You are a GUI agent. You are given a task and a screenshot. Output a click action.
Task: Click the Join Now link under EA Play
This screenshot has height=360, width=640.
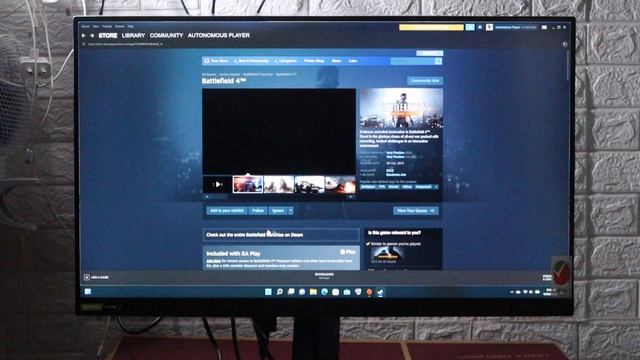click(x=213, y=261)
